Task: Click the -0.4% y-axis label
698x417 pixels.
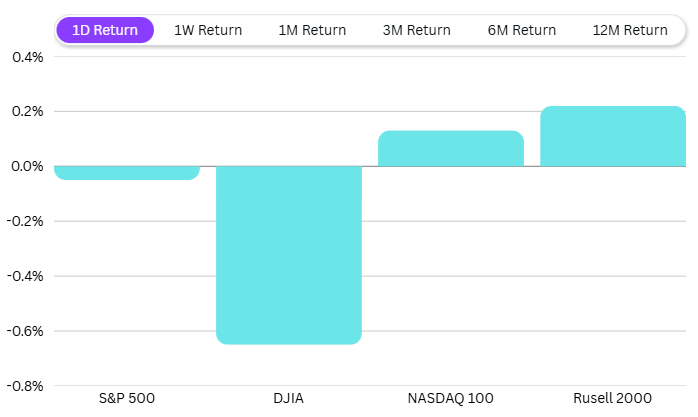Action: point(25,276)
